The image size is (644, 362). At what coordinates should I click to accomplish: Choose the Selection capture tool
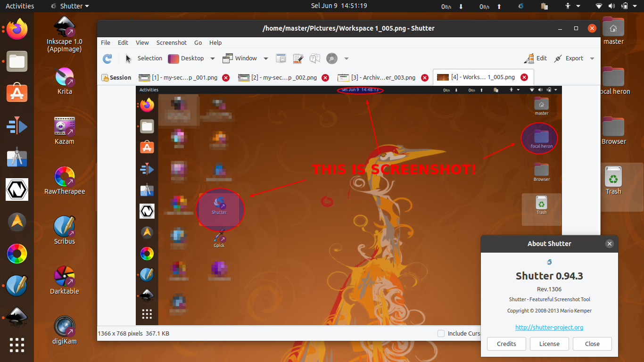pyautogui.click(x=144, y=58)
